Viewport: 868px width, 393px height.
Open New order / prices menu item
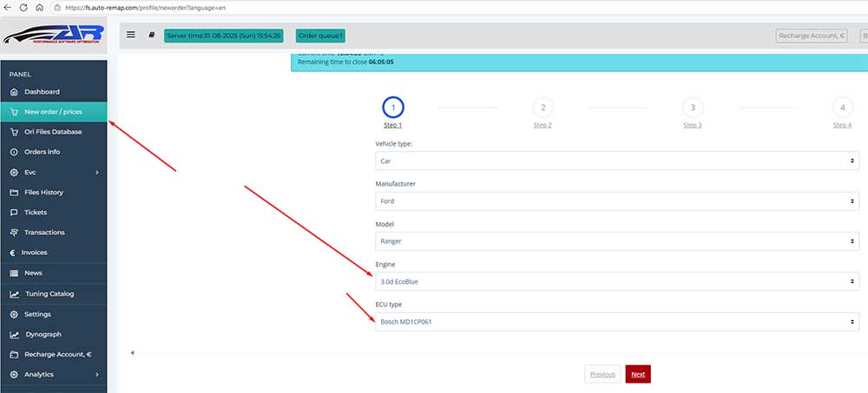point(54,112)
